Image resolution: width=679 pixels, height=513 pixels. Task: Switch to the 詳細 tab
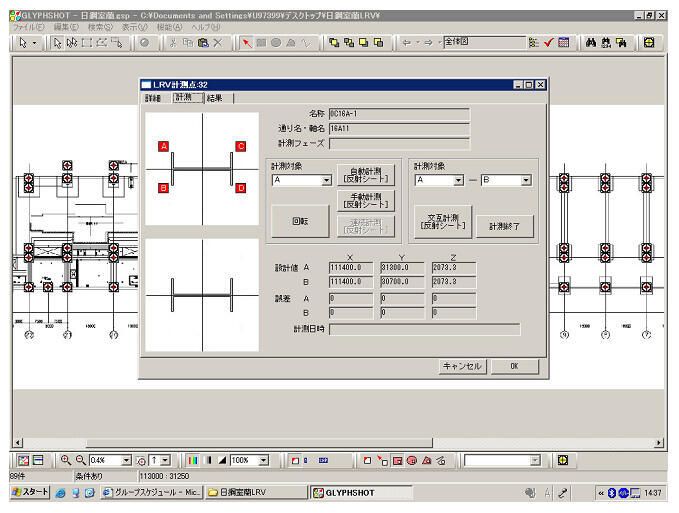(153, 98)
